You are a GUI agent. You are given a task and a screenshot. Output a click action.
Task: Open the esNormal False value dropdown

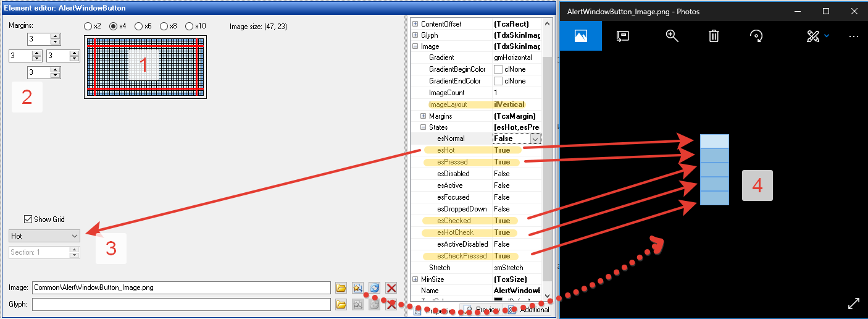click(x=535, y=138)
